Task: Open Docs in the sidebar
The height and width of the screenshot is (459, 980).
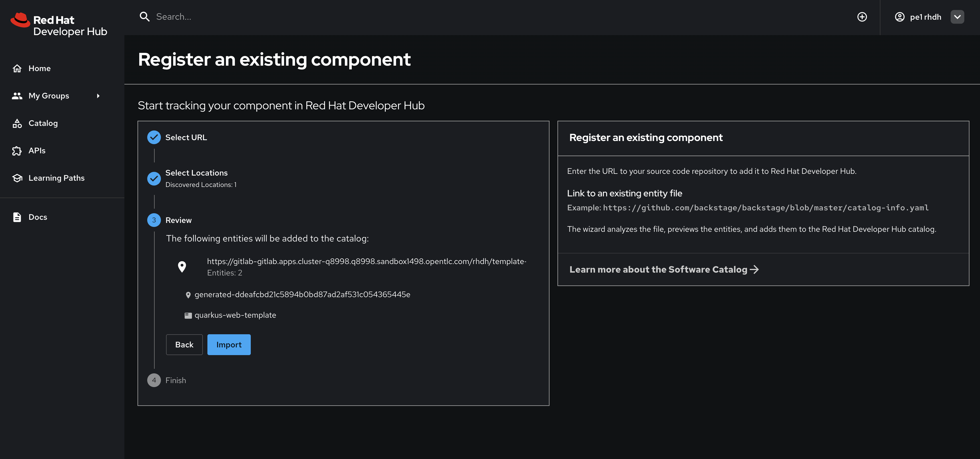Action: [38, 217]
